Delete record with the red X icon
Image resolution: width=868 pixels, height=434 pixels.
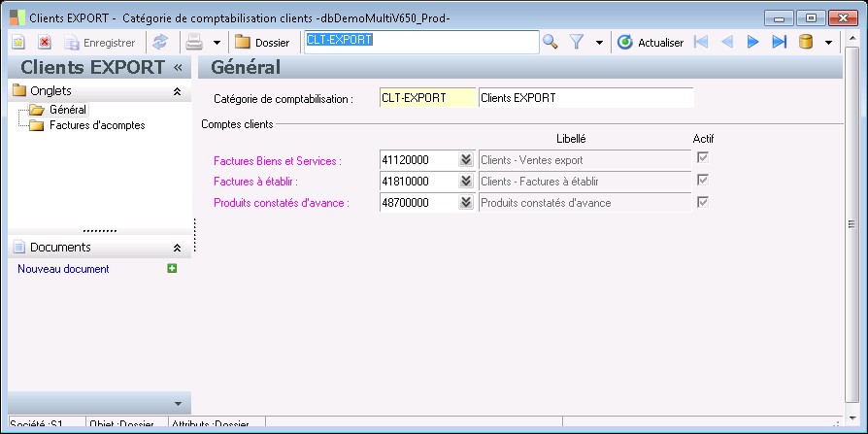click(x=45, y=42)
